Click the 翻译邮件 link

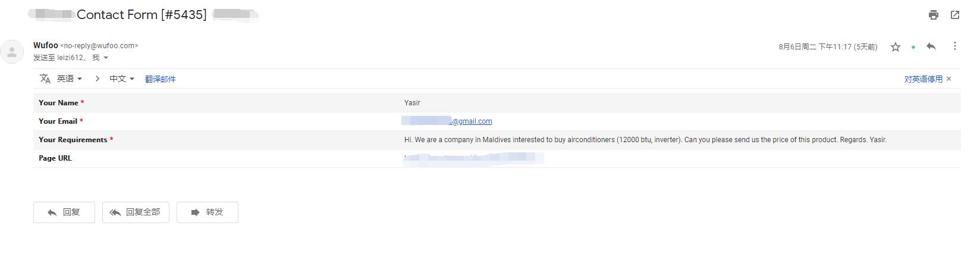[x=161, y=79]
